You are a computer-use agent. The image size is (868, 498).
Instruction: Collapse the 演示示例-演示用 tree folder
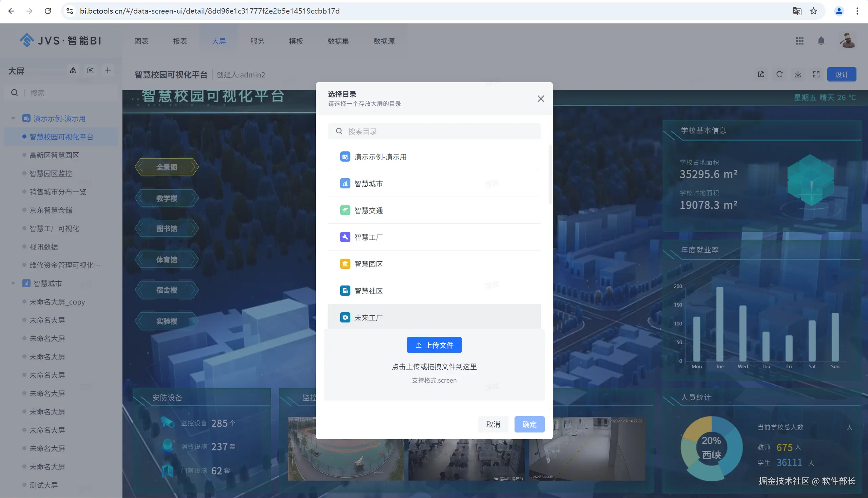click(x=13, y=118)
